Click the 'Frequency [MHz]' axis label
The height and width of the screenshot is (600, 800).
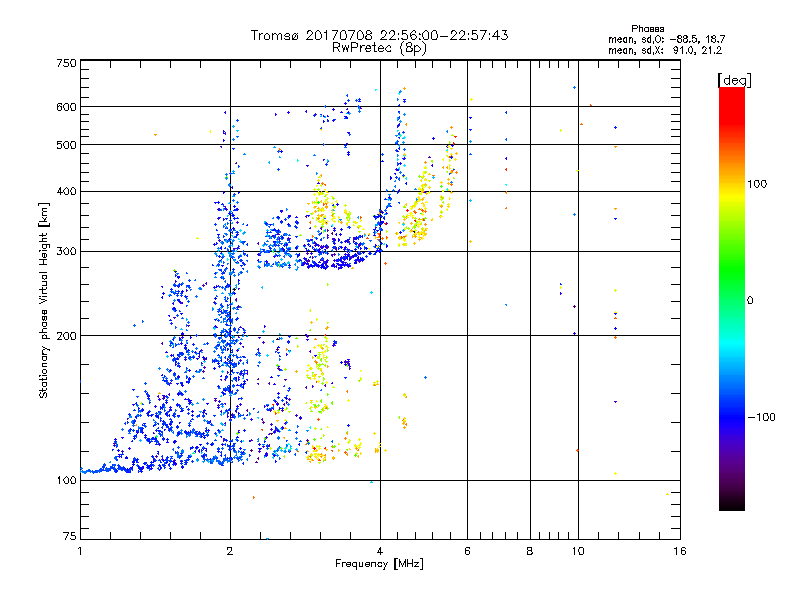(x=379, y=564)
